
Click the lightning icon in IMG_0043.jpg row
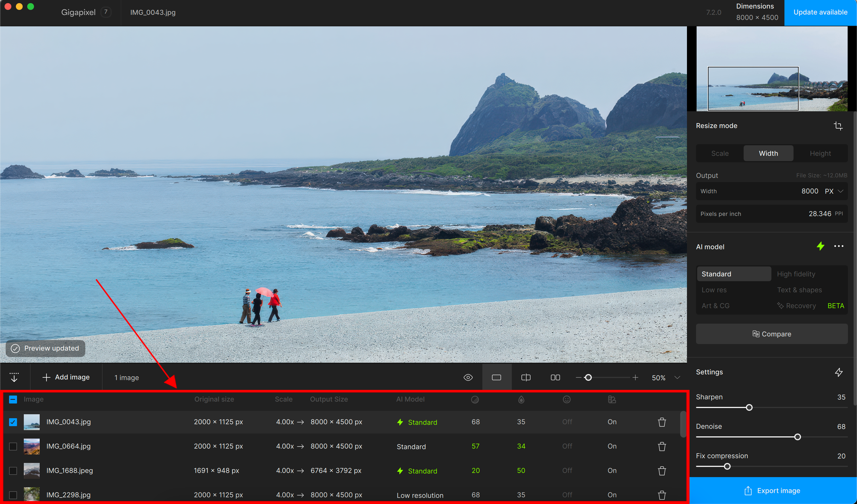[x=400, y=422]
